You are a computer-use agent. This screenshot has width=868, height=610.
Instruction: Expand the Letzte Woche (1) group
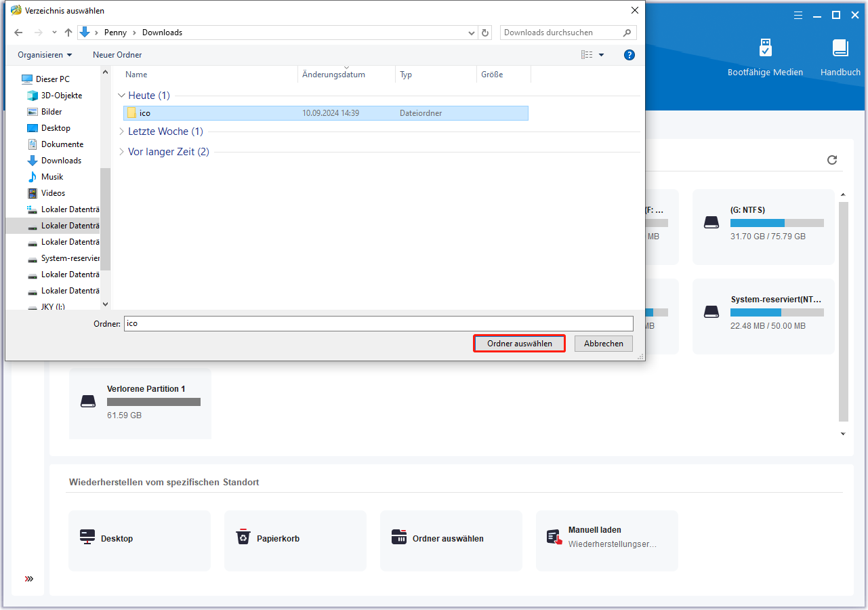click(x=121, y=131)
